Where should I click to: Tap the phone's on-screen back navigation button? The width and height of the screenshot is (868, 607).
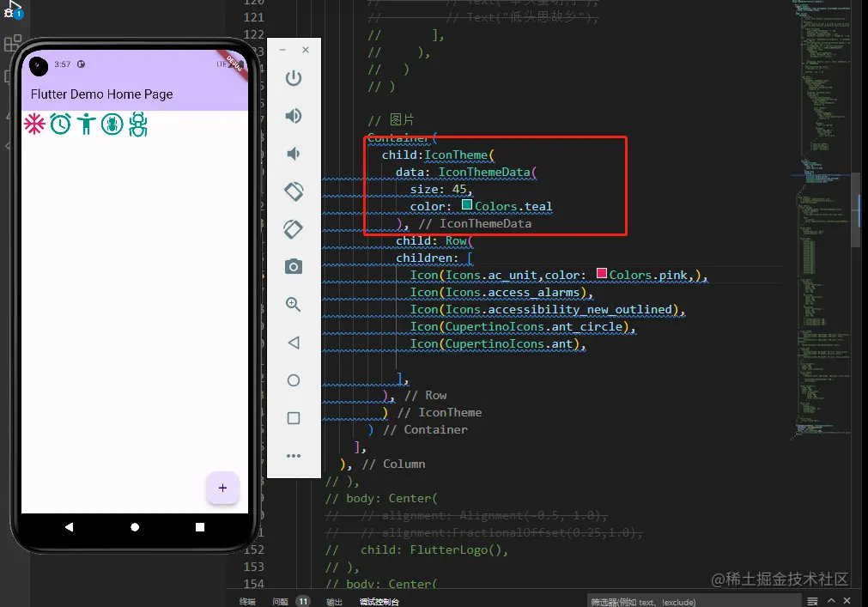[70, 527]
